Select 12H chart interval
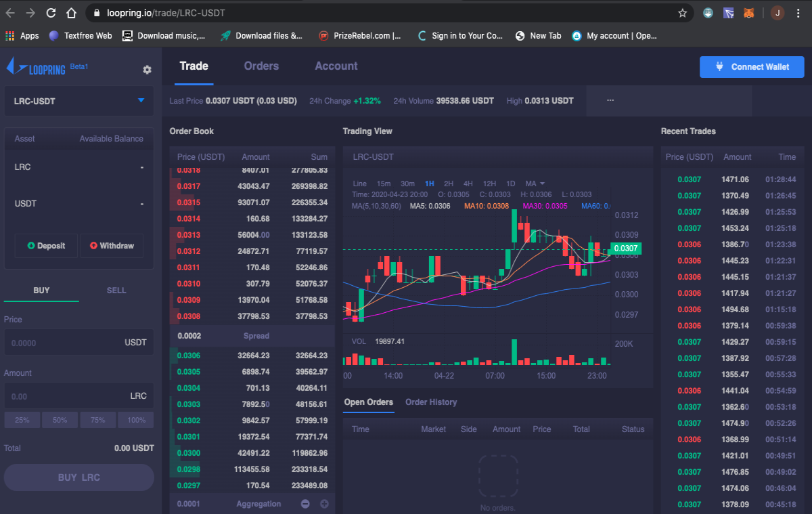 pos(489,184)
